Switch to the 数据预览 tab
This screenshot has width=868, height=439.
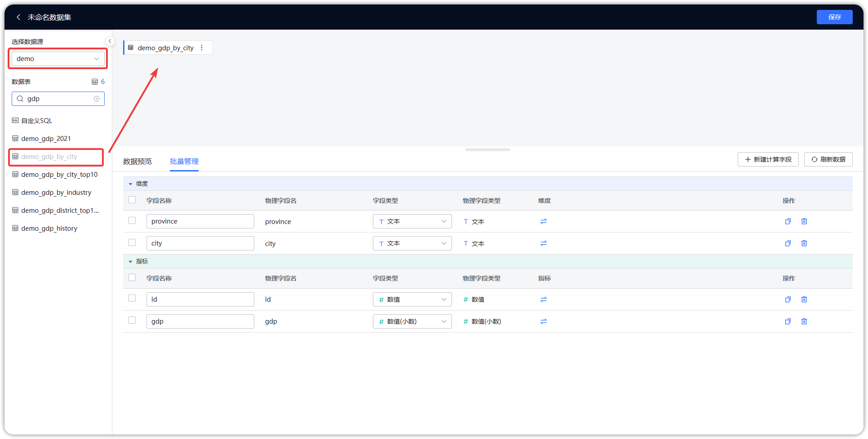pyautogui.click(x=137, y=162)
